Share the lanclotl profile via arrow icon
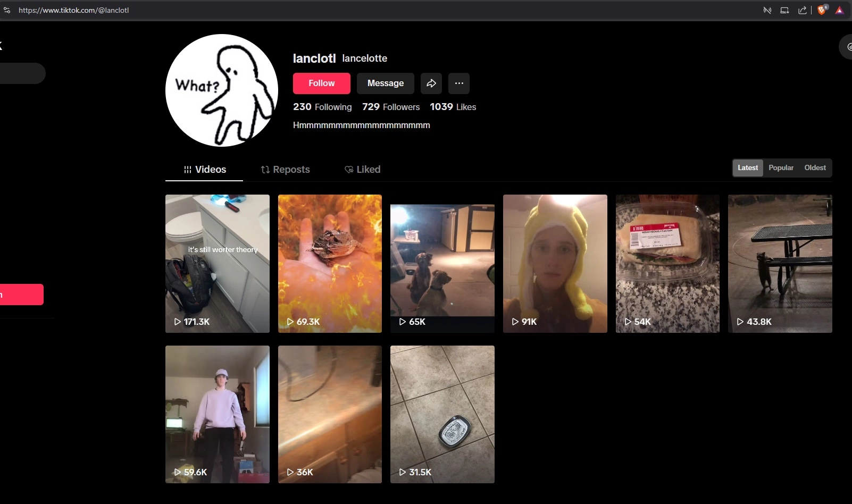 coord(431,83)
